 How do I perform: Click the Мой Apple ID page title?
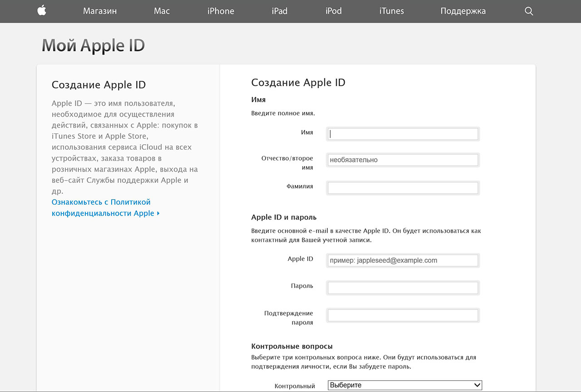[x=94, y=46]
